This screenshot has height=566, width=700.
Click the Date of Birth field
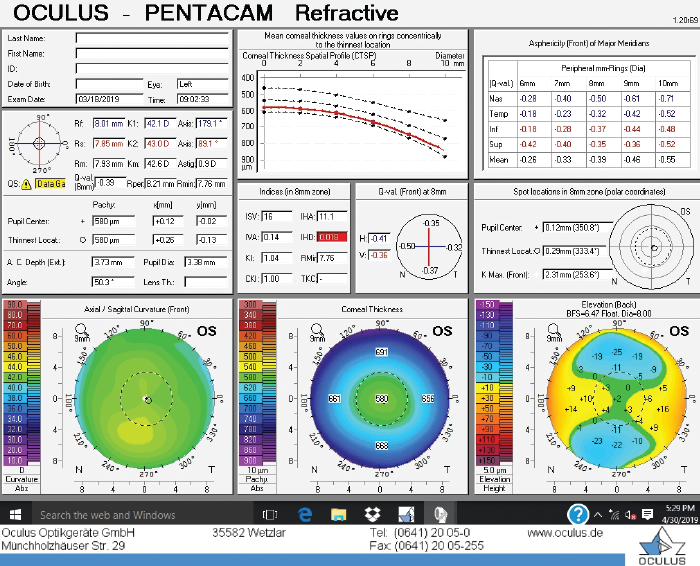point(109,84)
